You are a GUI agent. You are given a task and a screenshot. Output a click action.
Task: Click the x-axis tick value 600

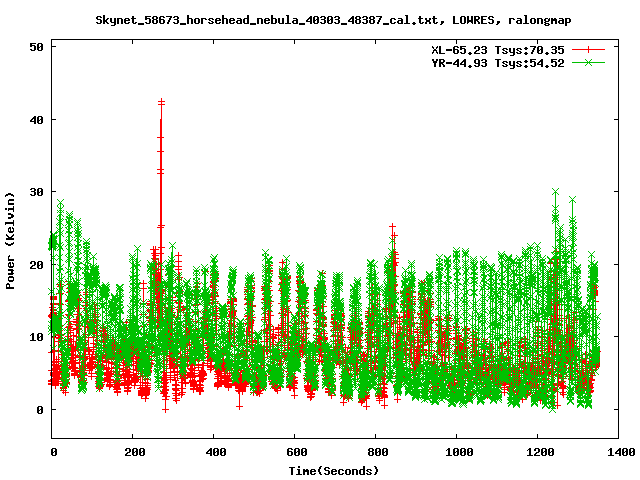[296, 452]
